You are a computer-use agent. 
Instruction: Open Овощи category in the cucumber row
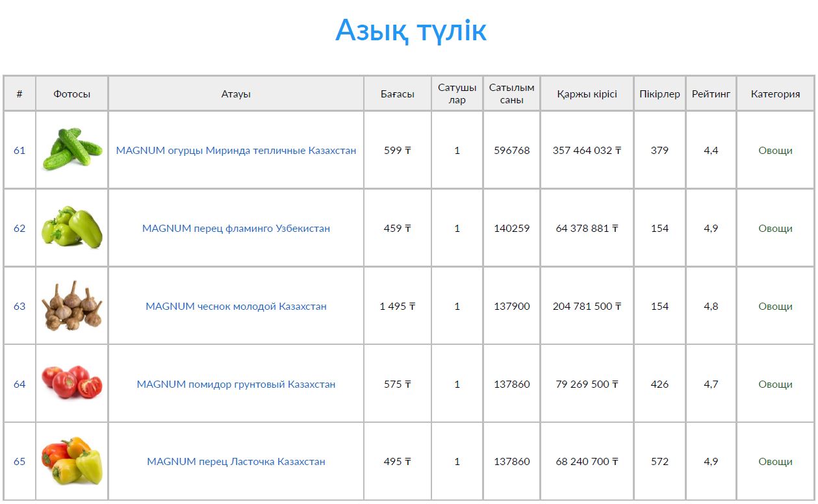pos(775,150)
